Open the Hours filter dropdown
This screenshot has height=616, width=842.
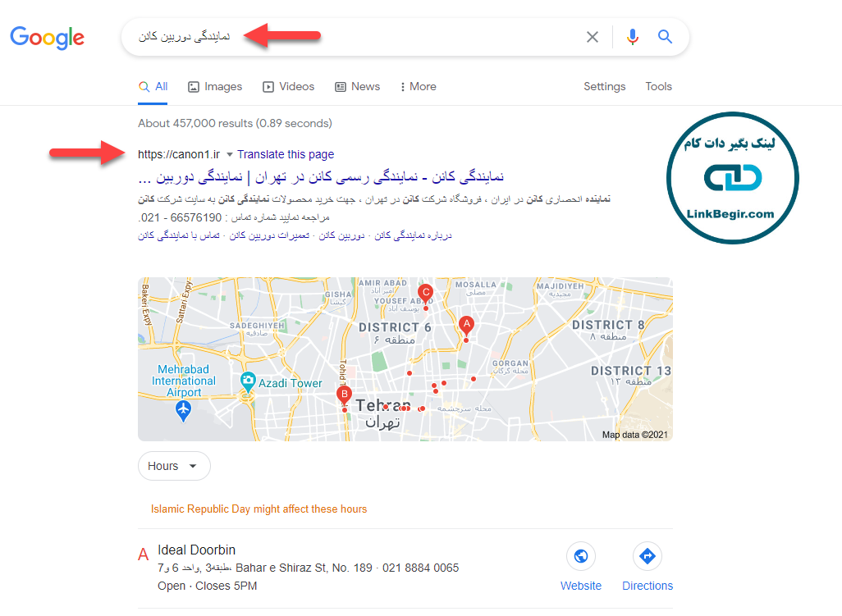coord(174,466)
